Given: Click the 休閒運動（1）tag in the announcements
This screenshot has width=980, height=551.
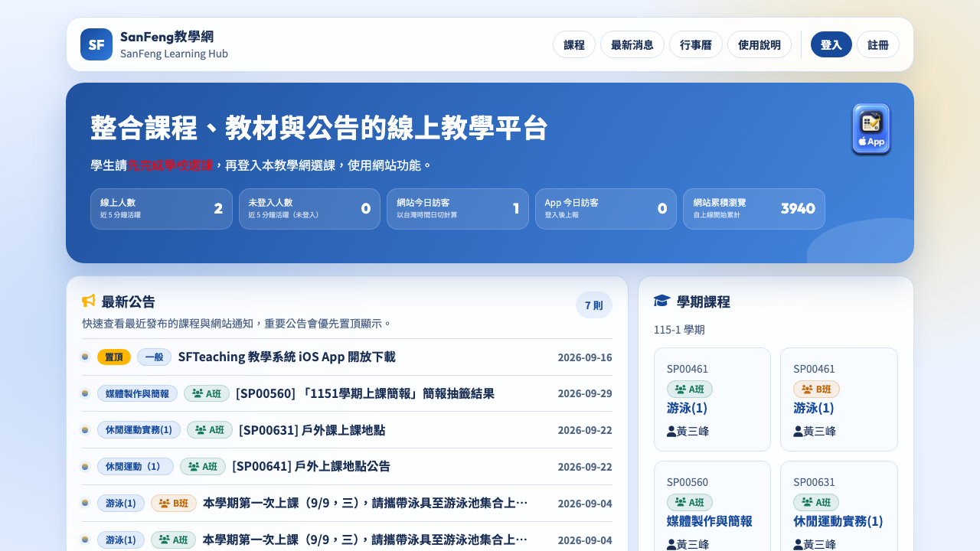Looking at the screenshot, I should point(136,466).
